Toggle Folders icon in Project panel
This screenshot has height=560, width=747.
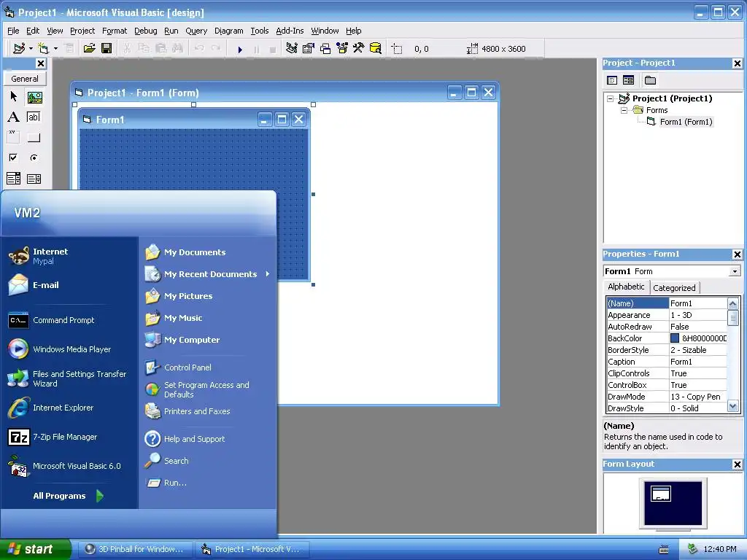650,80
